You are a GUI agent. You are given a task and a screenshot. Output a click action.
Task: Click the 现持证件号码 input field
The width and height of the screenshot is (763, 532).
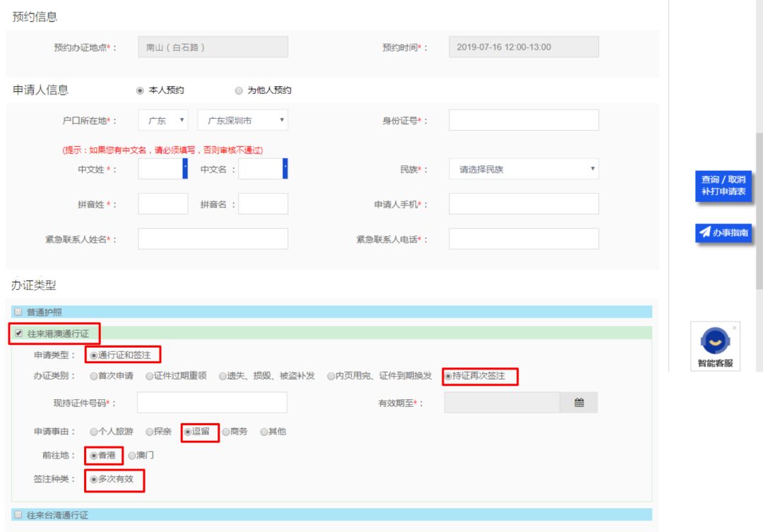click(212, 403)
